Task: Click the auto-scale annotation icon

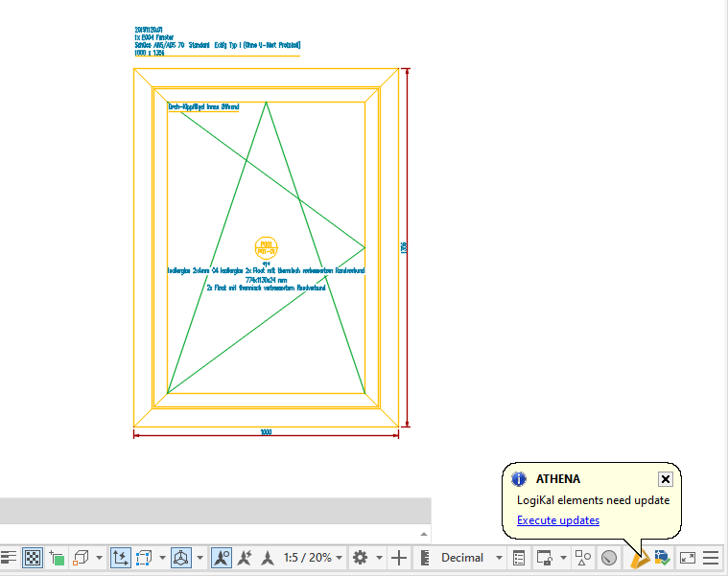Action: pyautogui.click(x=245, y=557)
